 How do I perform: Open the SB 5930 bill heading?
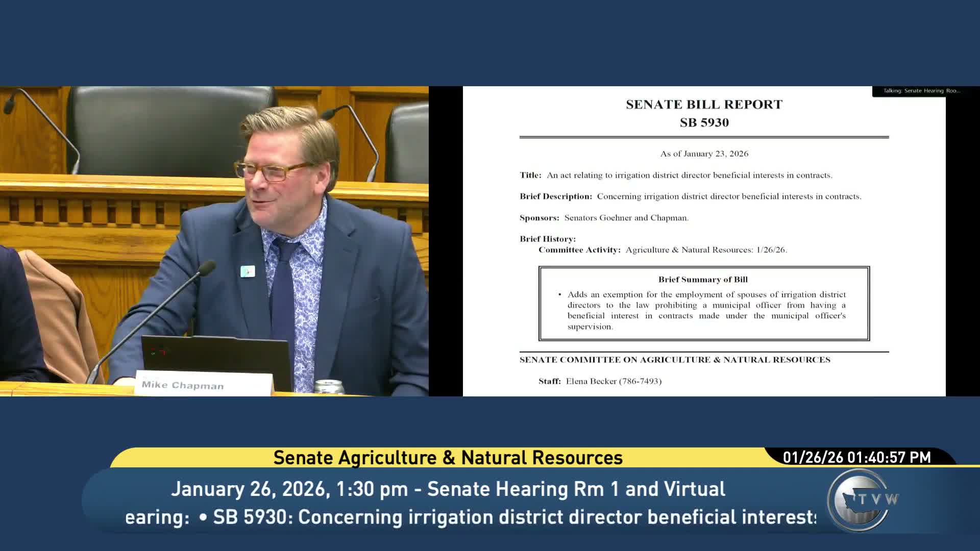[x=705, y=122]
